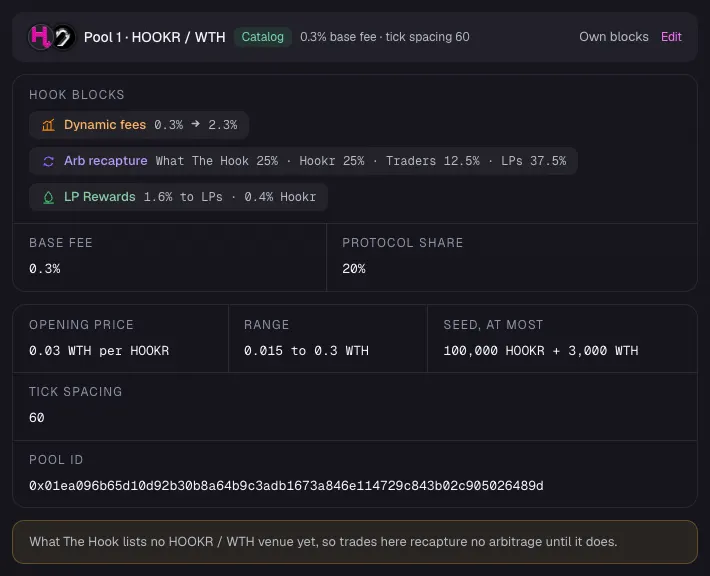Click the TICK SPACING value 60

pyautogui.click(x=37, y=418)
